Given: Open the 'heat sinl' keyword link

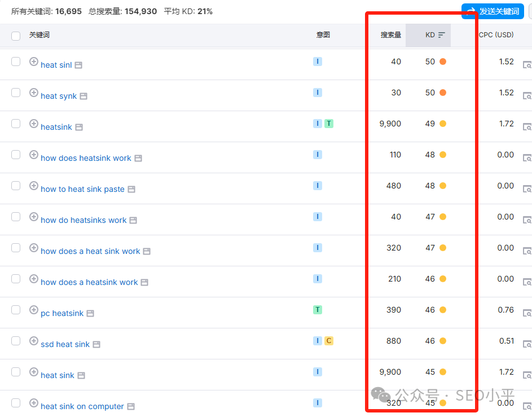Looking at the screenshot, I should pos(56,65).
